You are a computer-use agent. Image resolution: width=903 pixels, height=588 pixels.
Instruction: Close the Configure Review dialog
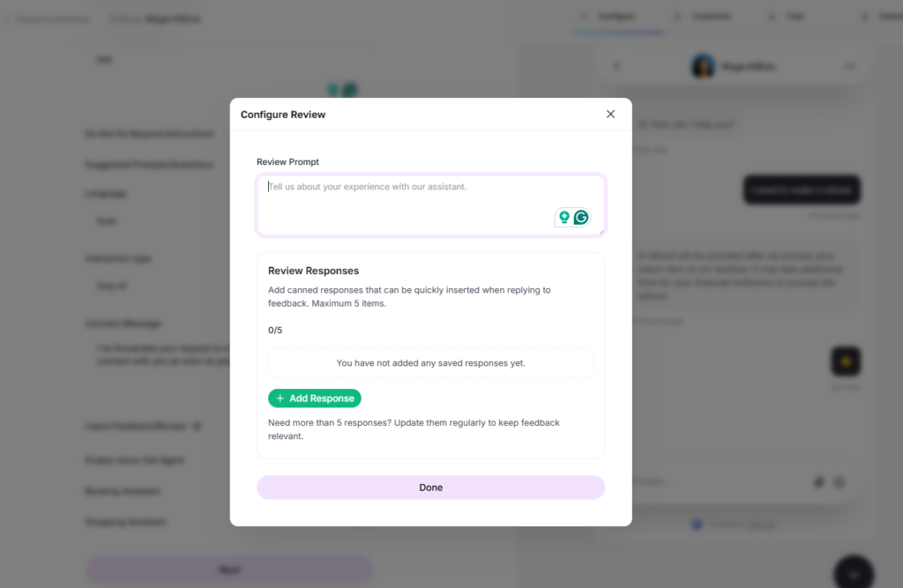(x=610, y=114)
